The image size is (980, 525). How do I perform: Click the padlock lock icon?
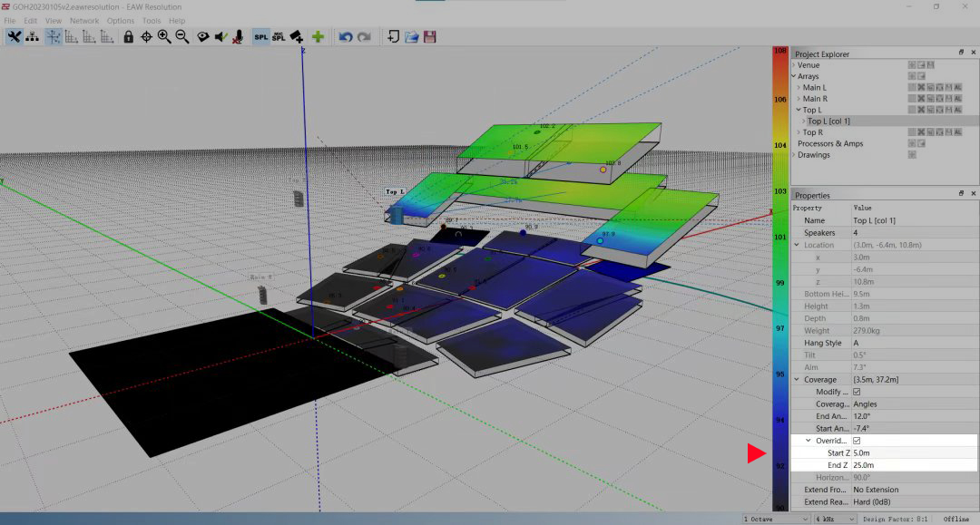coord(128,37)
